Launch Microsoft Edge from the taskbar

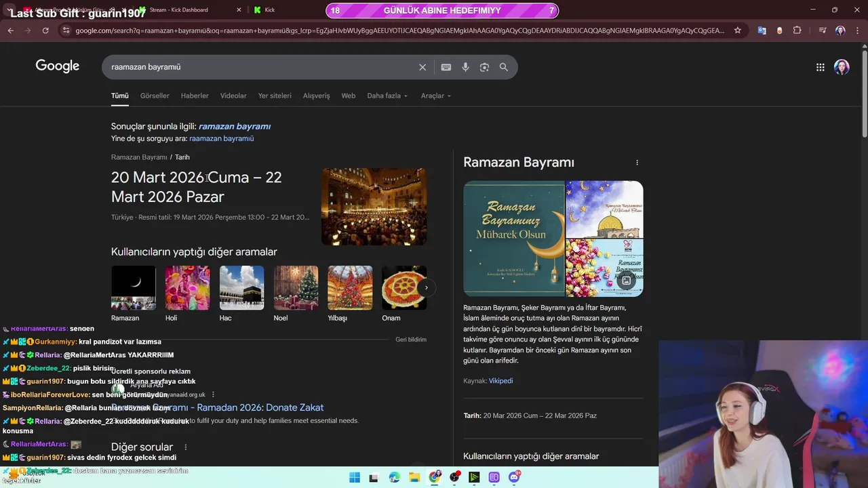click(395, 477)
